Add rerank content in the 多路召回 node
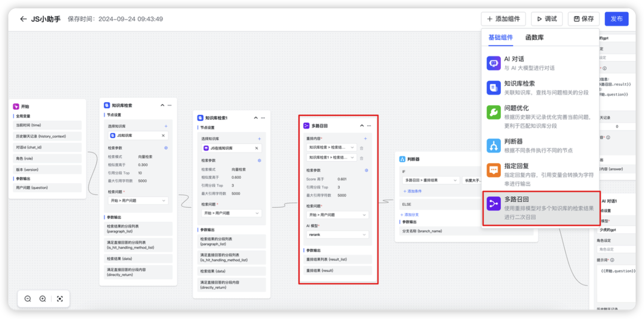The height and width of the screenshot is (319, 644). [x=366, y=138]
